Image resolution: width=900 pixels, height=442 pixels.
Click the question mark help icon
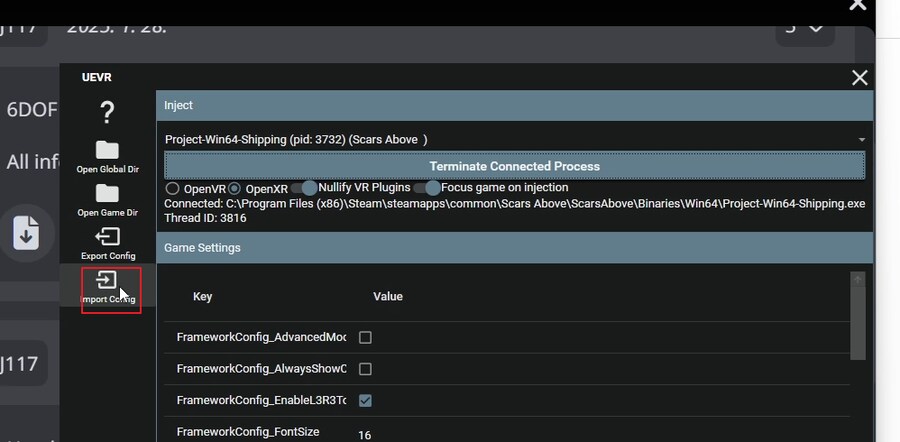click(107, 112)
